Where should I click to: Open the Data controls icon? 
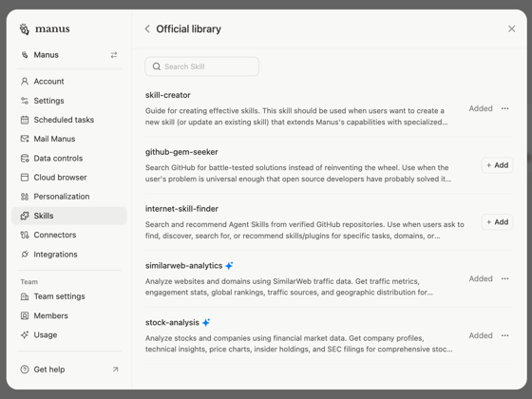click(25, 158)
